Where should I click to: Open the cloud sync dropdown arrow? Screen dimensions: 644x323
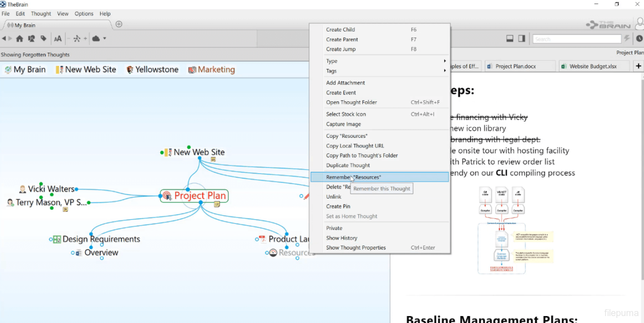click(x=105, y=39)
